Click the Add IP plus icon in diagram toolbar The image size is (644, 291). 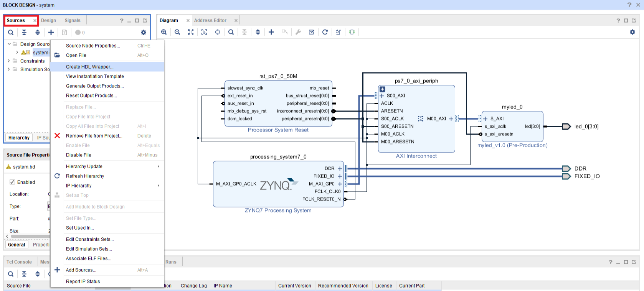pos(271,32)
